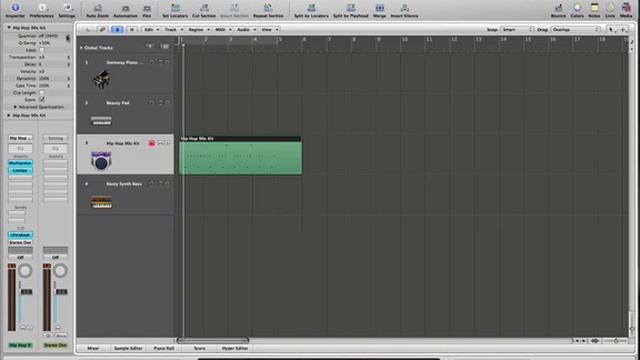640x360 pixels.
Task: Open the Audio local menu
Action: click(246, 29)
